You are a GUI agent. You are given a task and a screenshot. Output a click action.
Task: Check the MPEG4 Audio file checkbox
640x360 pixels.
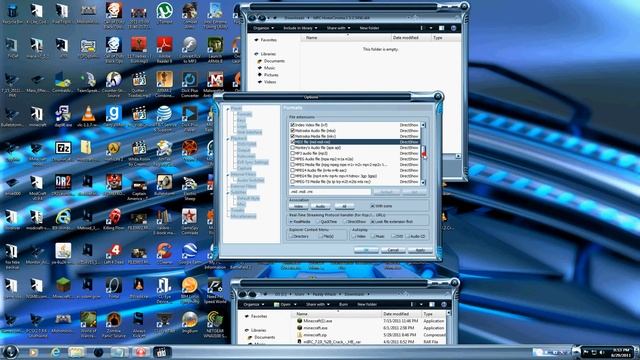292,170
